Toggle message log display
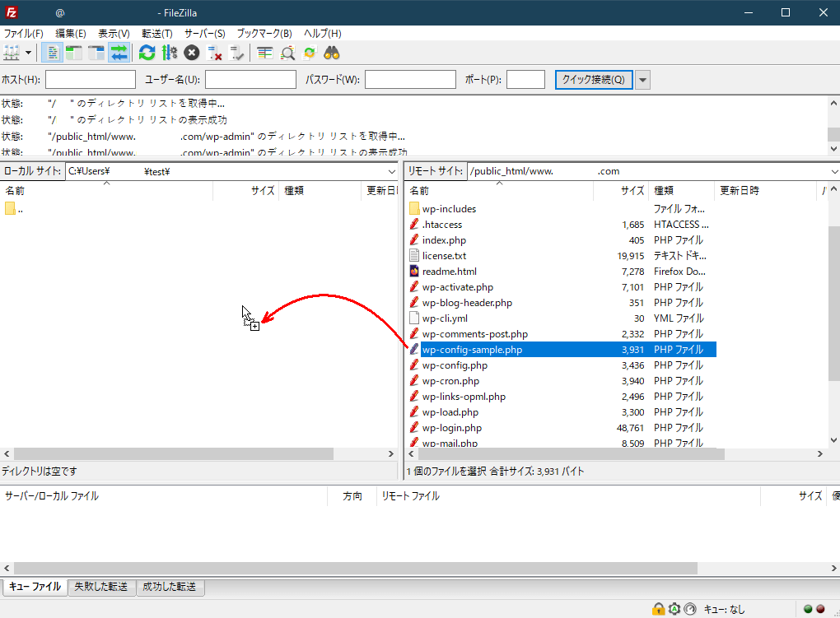The width and height of the screenshot is (840, 618). 52,53
